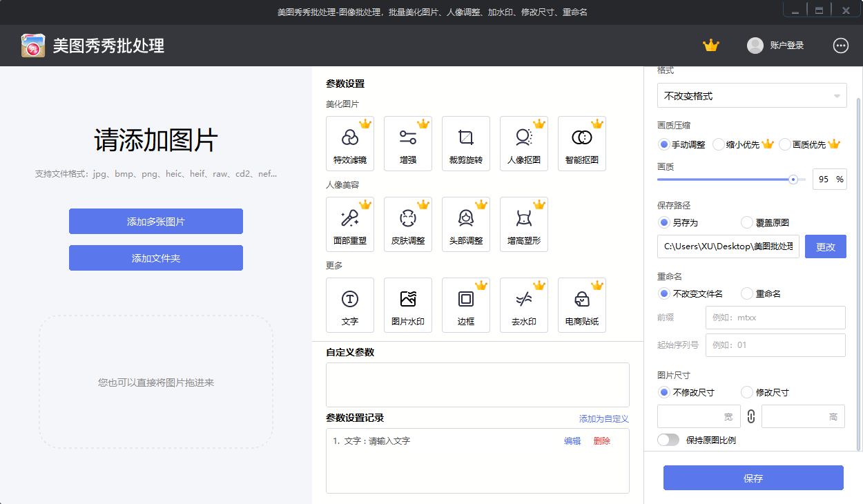
Task: Click the 添加多张图片 button
Action: (156, 221)
